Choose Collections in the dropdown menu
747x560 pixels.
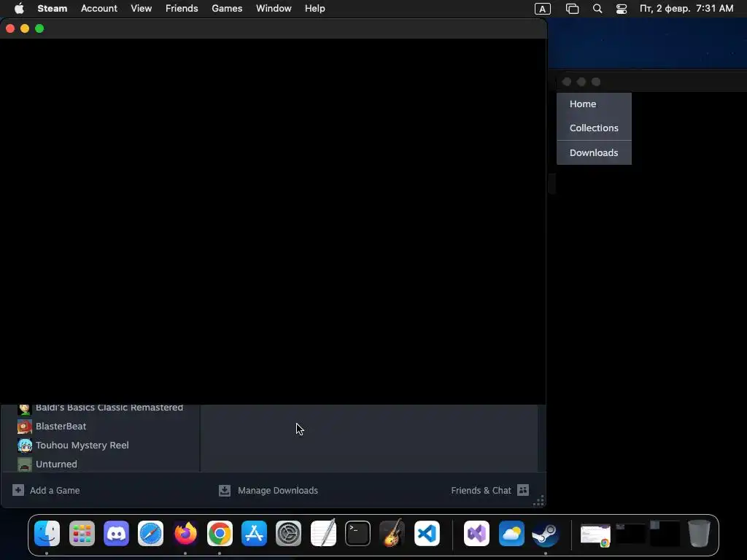tap(594, 128)
